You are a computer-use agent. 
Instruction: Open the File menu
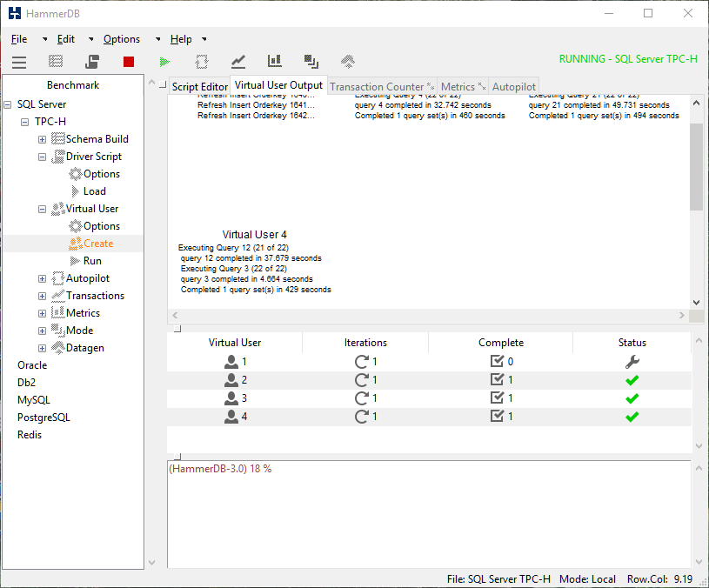(x=19, y=39)
